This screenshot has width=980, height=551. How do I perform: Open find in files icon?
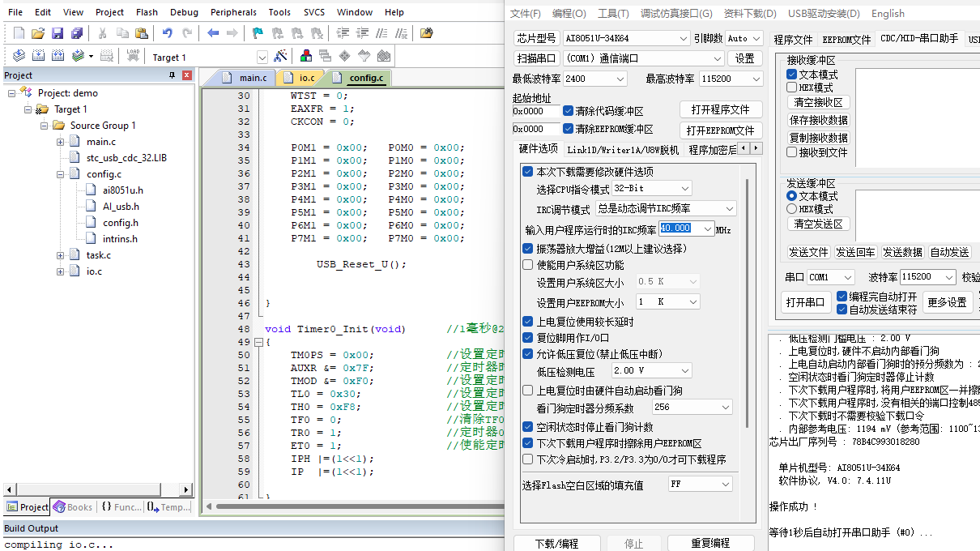426,33
